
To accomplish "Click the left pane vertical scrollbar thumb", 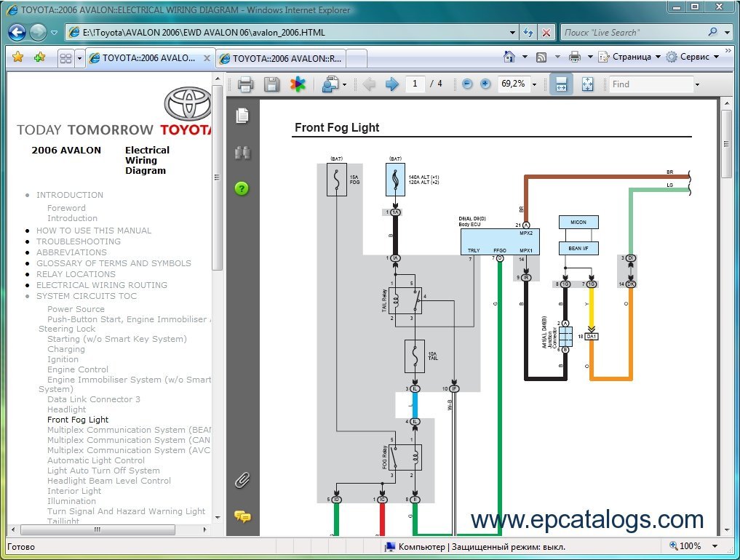I will click(217, 177).
